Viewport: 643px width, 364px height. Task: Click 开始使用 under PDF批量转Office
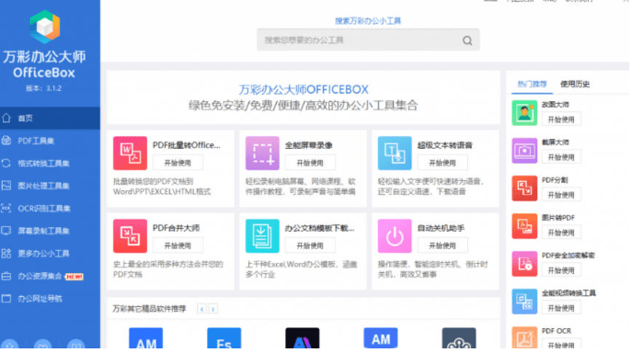178,163
